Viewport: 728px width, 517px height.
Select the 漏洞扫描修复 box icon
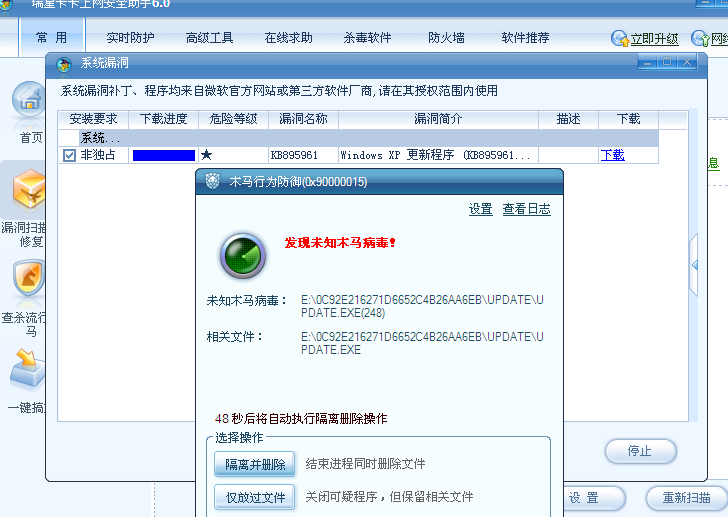(29, 191)
